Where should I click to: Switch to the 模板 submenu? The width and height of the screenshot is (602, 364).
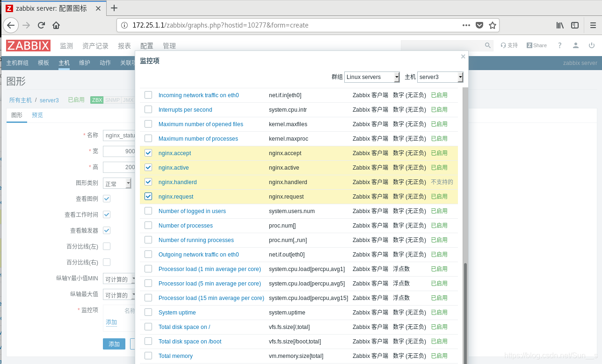[44, 63]
